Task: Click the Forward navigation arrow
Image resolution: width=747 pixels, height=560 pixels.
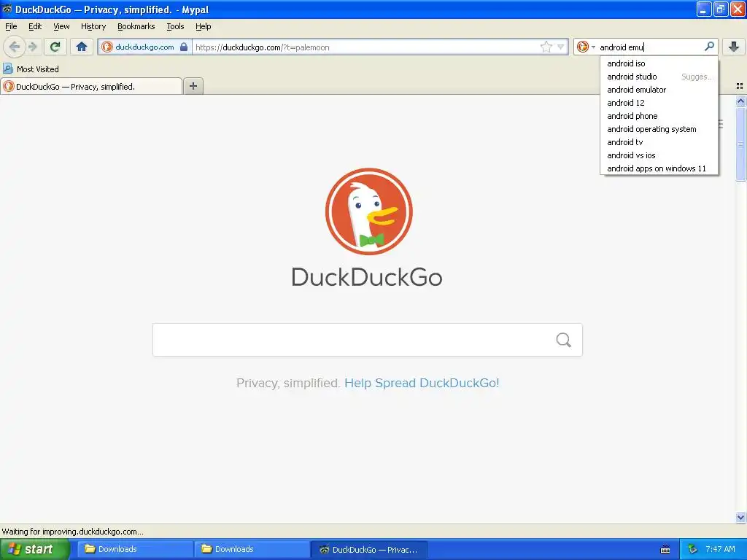Action: (x=33, y=47)
